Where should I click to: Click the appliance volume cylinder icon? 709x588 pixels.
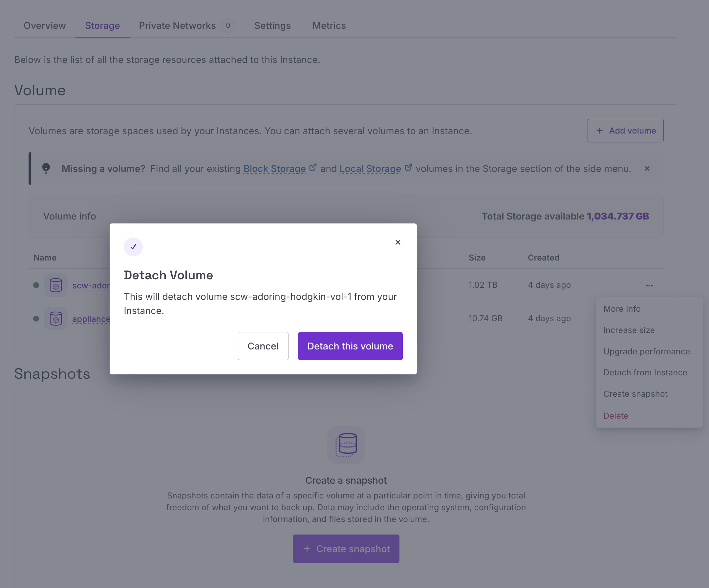point(56,319)
